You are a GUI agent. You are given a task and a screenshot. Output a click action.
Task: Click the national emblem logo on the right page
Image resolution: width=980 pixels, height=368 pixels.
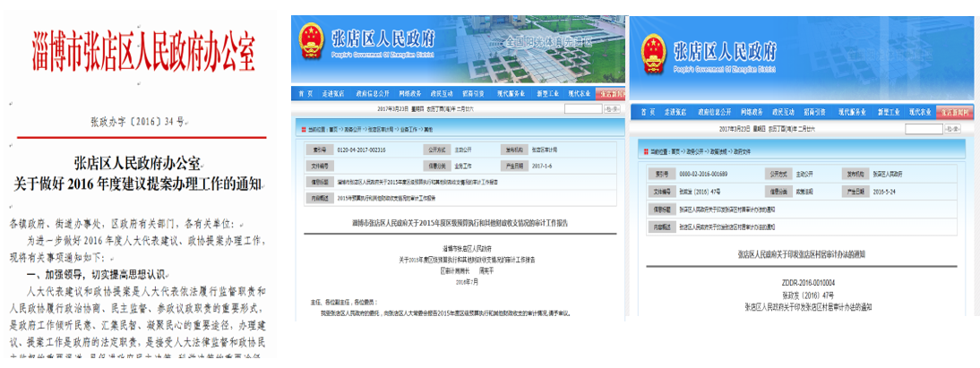click(x=650, y=51)
